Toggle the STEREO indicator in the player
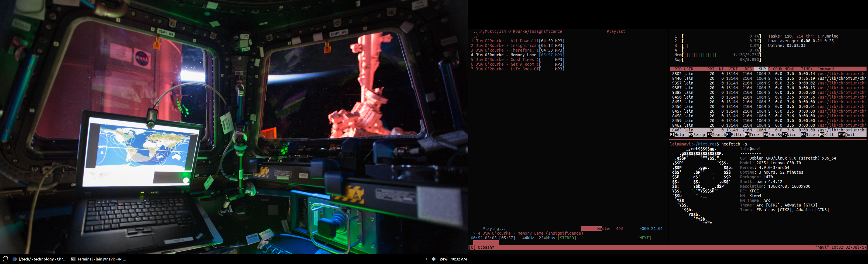 pyautogui.click(x=567, y=238)
